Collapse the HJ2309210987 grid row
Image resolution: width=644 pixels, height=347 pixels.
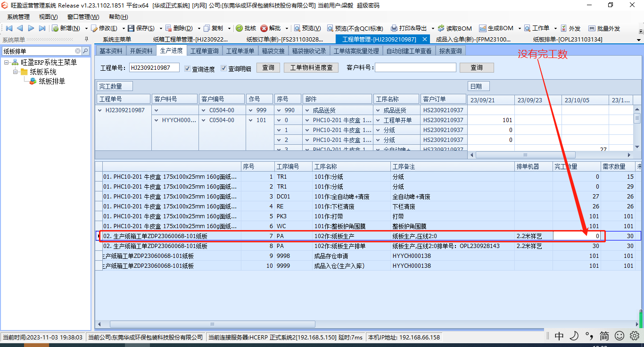(x=99, y=110)
